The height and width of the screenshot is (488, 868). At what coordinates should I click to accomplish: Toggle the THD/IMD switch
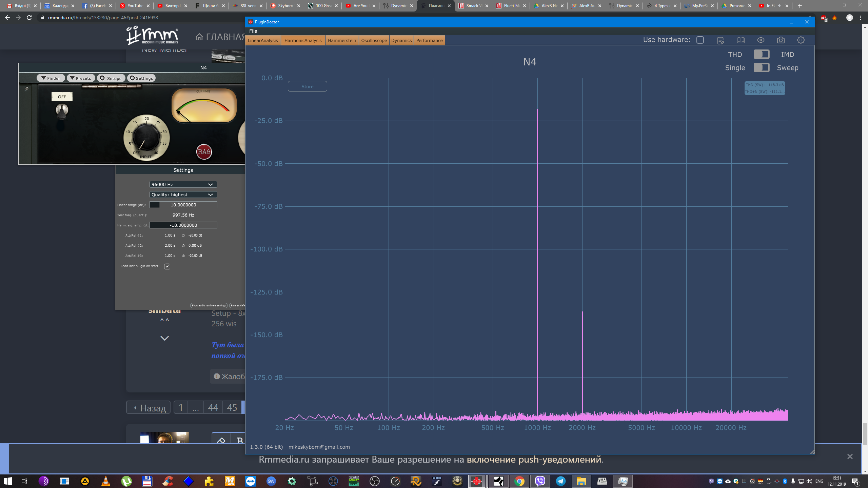[761, 54]
